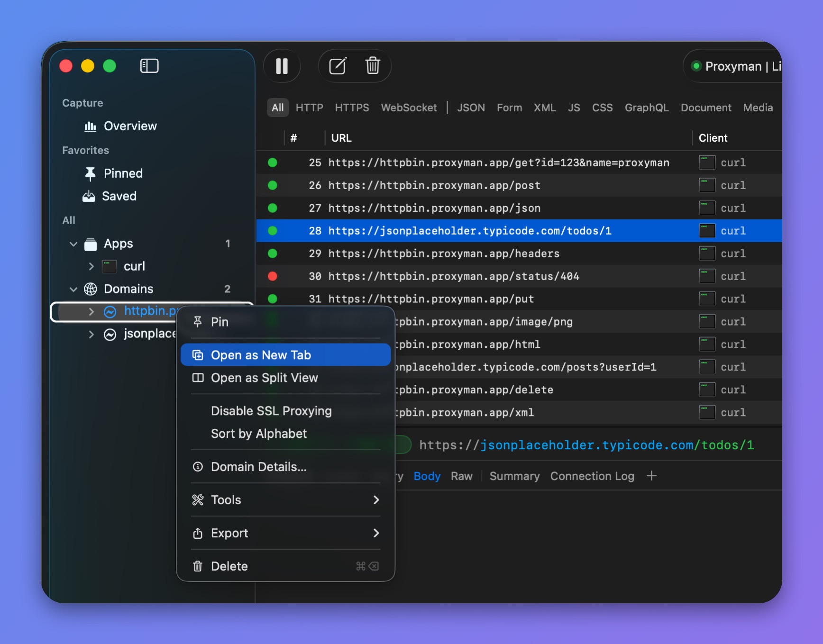This screenshot has height=644, width=823.
Task: Expand the curl app chevron
Action: click(91, 266)
